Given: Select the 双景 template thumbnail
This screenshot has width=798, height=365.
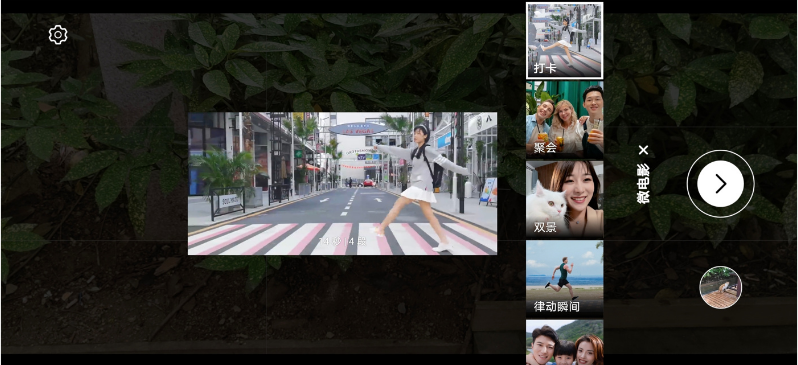Looking at the screenshot, I should tap(564, 199).
